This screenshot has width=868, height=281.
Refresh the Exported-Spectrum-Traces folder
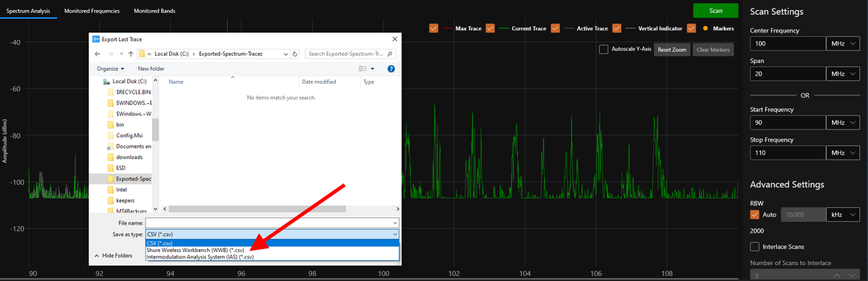295,54
